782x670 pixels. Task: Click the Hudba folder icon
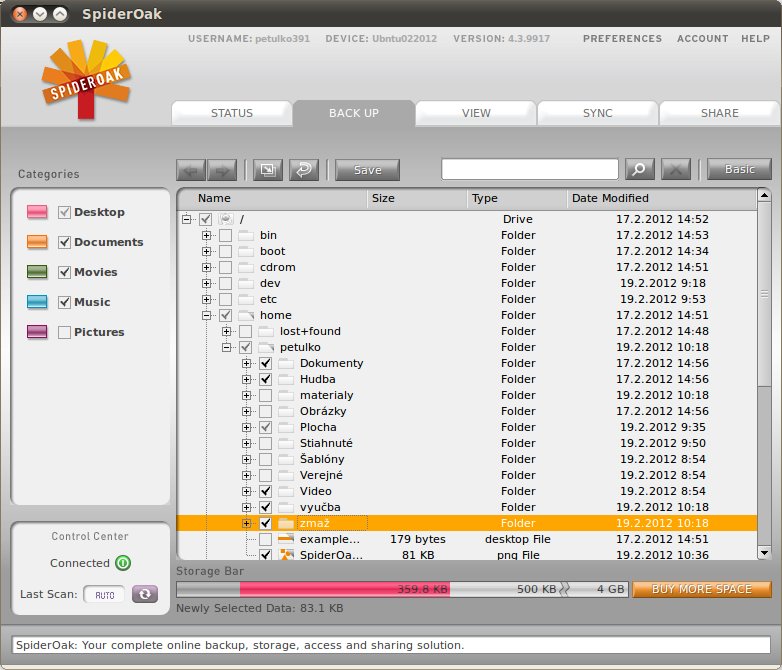pos(286,379)
